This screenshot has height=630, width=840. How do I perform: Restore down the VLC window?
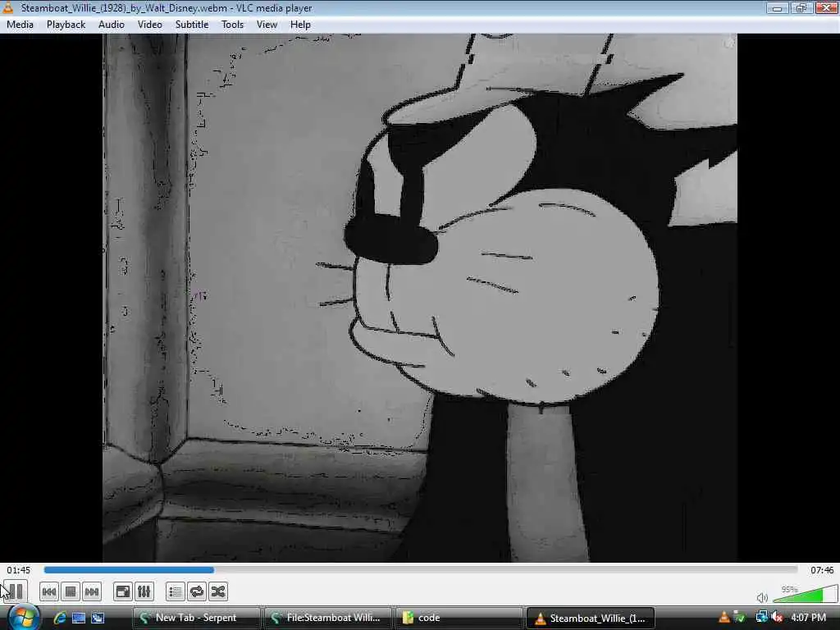click(801, 8)
